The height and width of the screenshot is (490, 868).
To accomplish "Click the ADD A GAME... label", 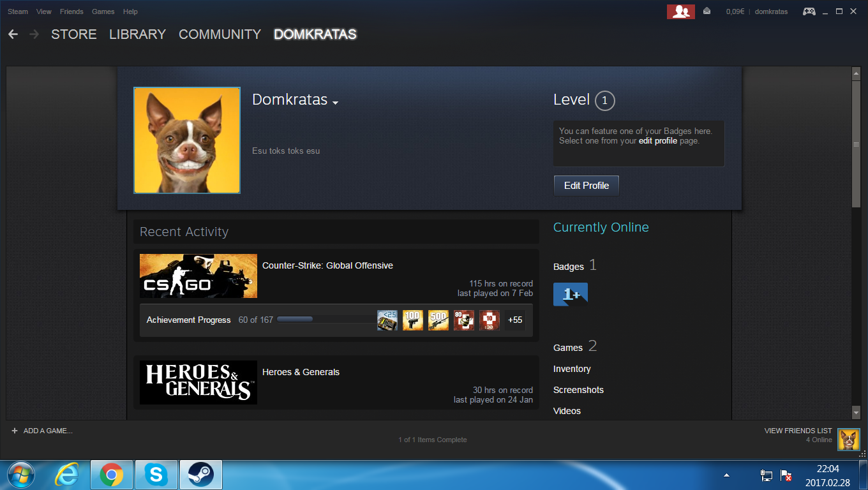I will (x=48, y=431).
